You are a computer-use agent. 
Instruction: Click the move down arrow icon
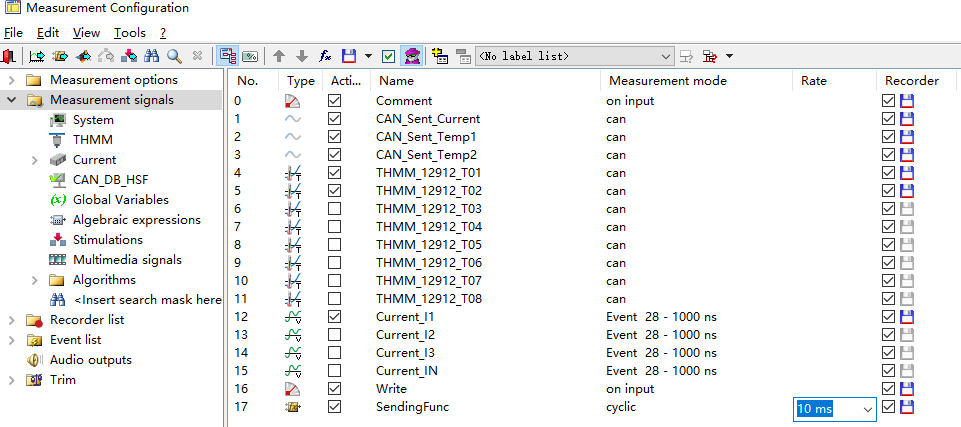point(302,56)
